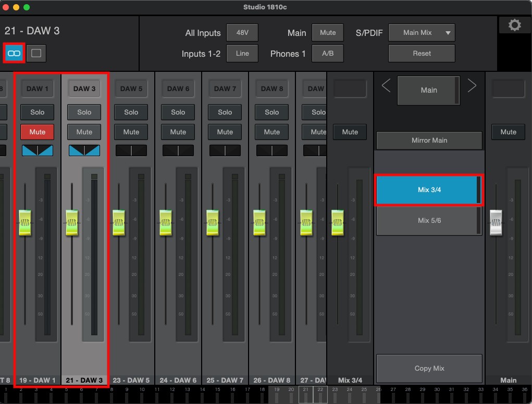Solo the DAW 7 channel
Screen dimensions: 532x404
click(x=225, y=112)
